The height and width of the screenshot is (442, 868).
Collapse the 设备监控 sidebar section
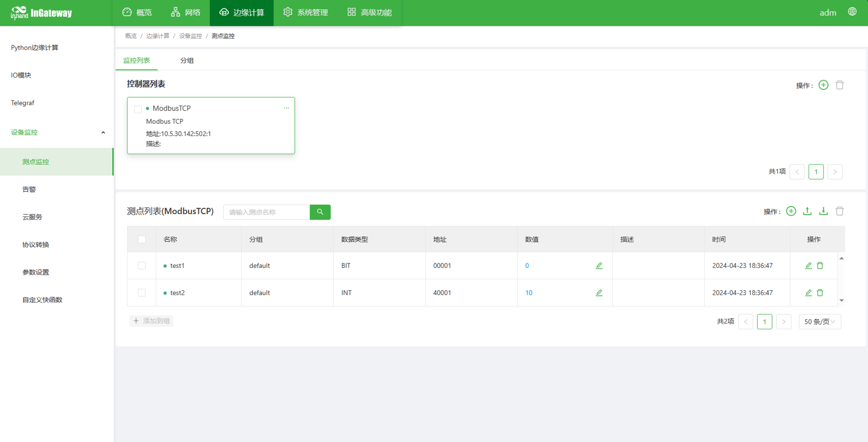57,133
